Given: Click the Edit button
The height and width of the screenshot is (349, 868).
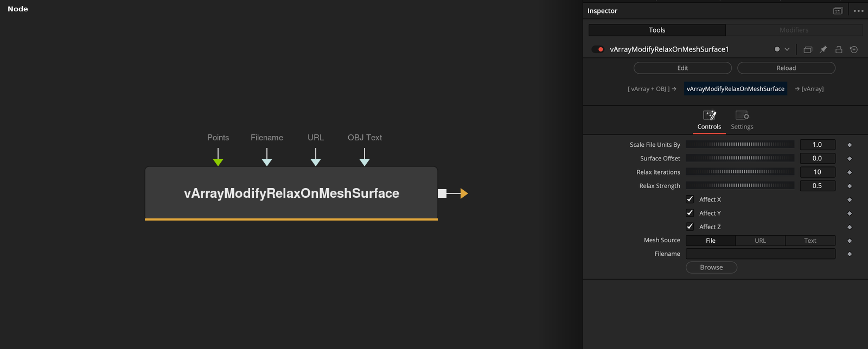Looking at the screenshot, I should (682, 68).
